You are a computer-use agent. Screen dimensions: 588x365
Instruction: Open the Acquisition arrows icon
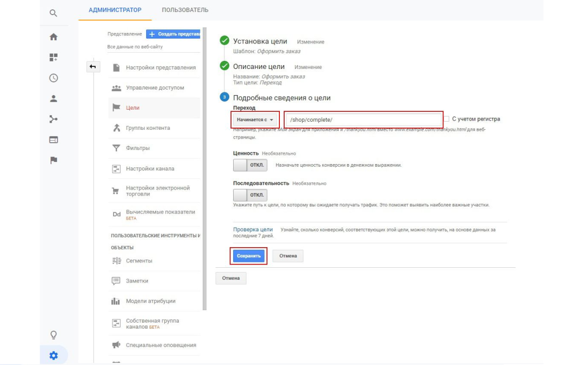[54, 119]
